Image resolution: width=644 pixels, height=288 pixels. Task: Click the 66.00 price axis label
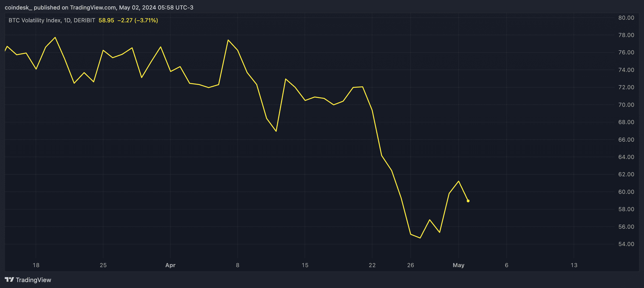coord(626,139)
